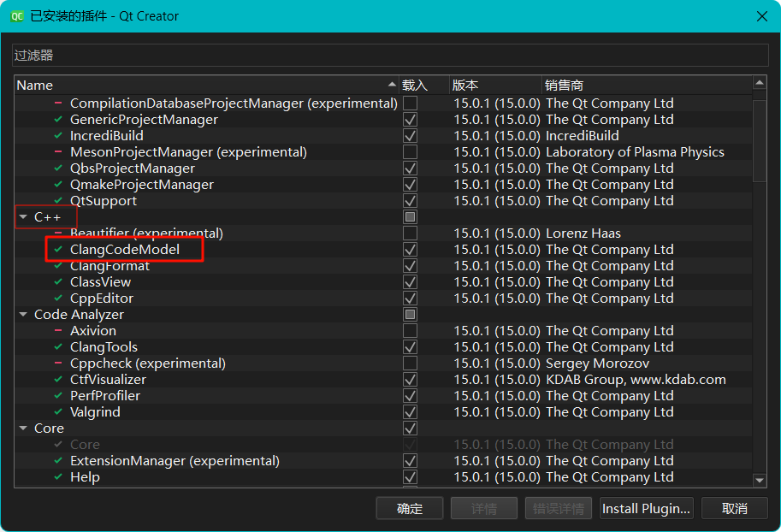The image size is (781, 532).
Task: Click green checkmark status icon beside CtfVisualizer
Action: 58,380
